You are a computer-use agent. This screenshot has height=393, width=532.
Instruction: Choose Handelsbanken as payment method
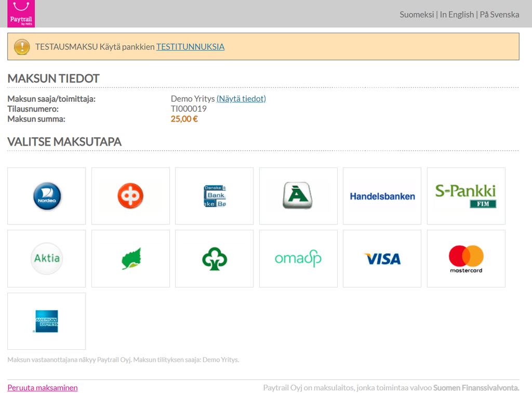click(x=382, y=196)
